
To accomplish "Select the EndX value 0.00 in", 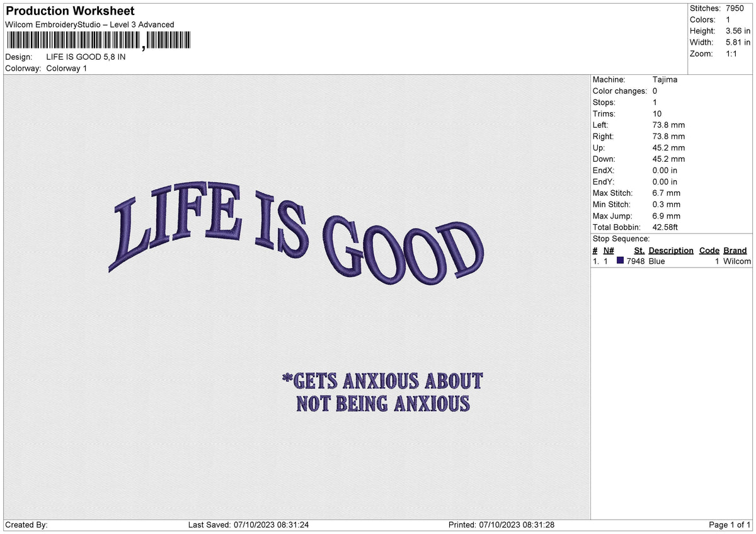I will (x=665, y=171).
